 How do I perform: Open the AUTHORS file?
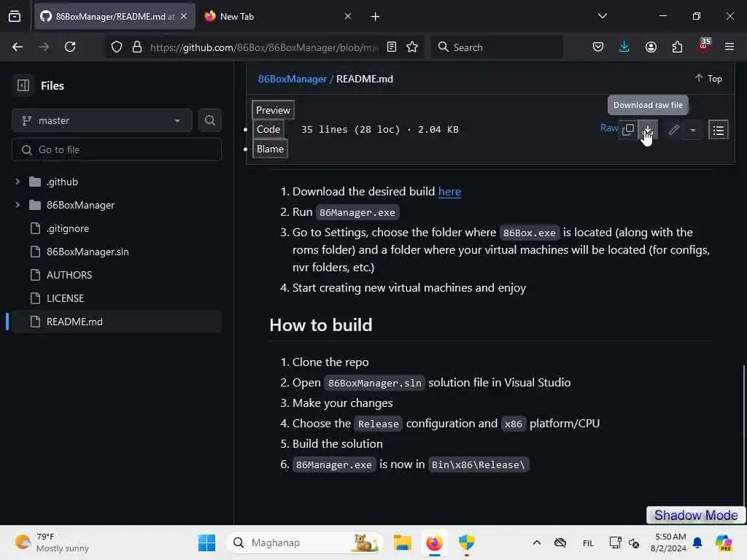click(x=69, y=275)
